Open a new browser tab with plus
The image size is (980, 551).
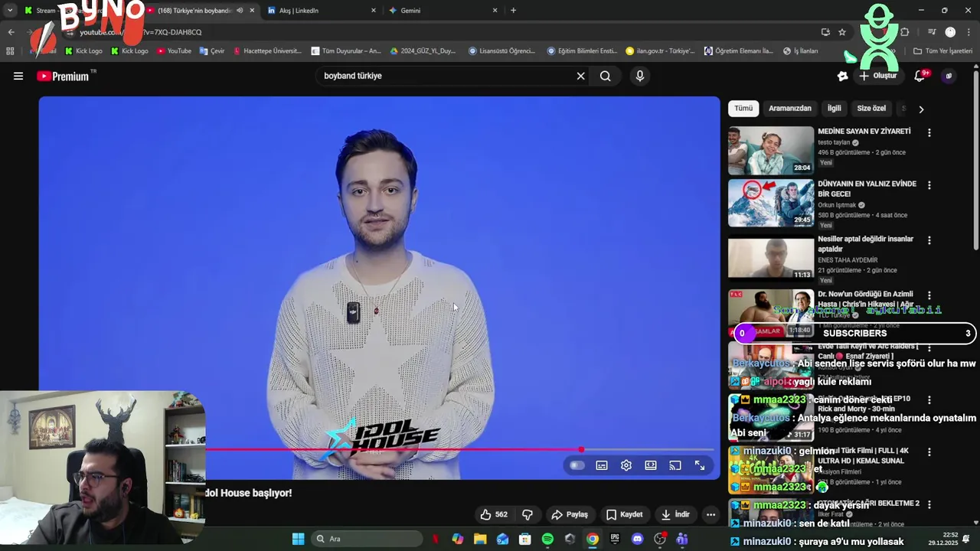(513, 11)
